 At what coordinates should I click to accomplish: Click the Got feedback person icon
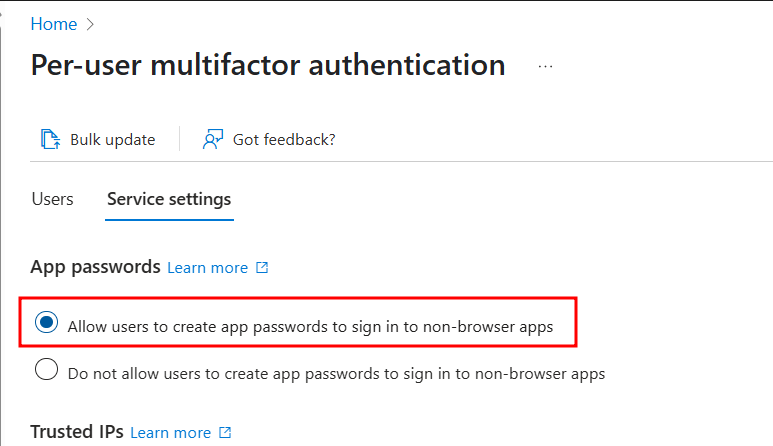tap(212, 139)
